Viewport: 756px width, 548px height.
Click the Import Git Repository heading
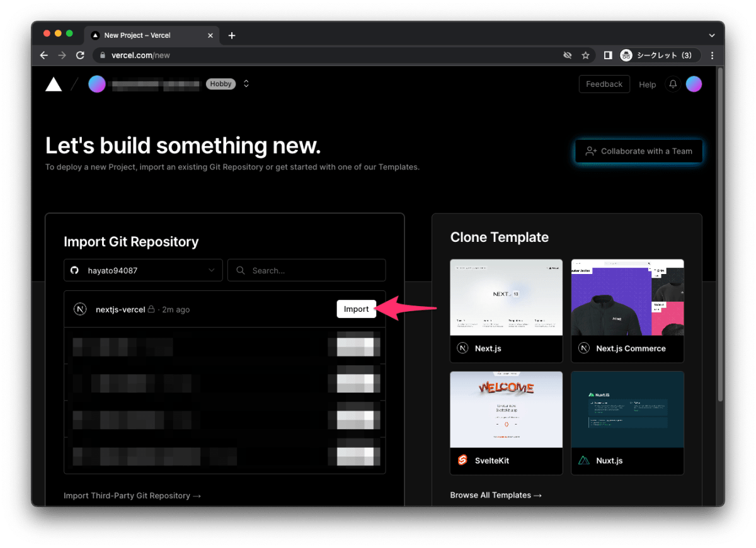pyautogui.click(x=131, y=242)
